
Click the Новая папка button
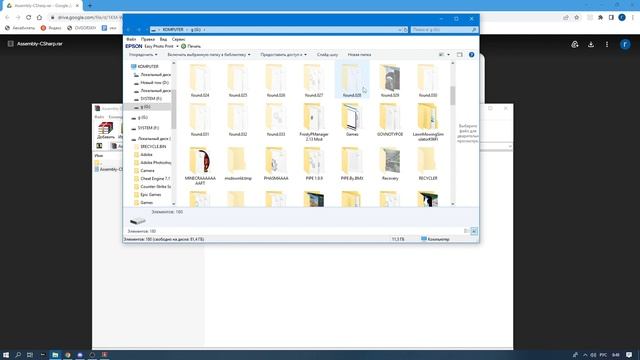tap(359, 55)
